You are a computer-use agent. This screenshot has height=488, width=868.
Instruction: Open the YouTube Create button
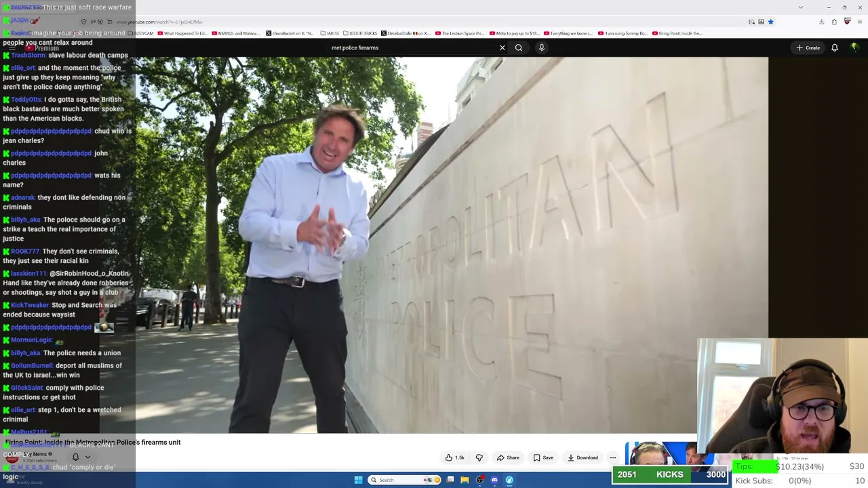(x=808, y=47)
